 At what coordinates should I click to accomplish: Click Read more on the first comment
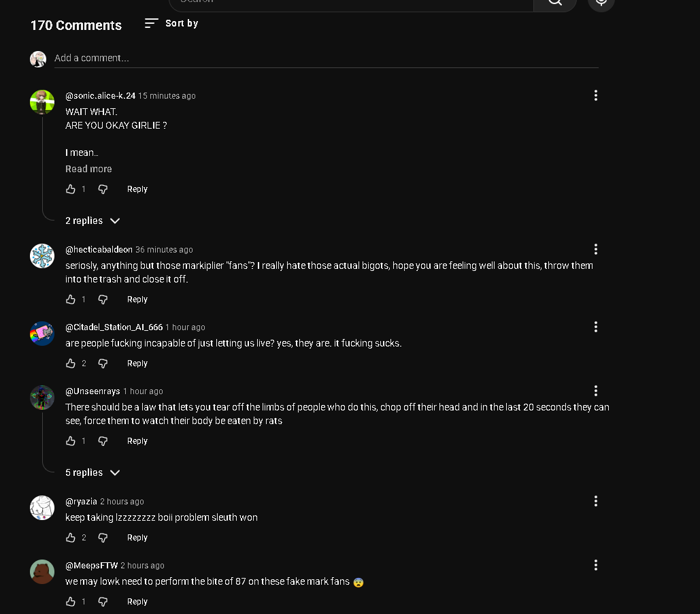pos(88,169)
